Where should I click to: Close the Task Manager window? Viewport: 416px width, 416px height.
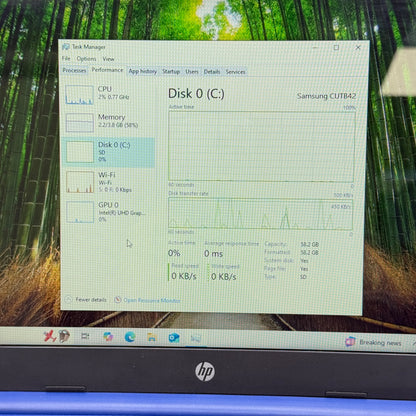(x=358, y=48)
